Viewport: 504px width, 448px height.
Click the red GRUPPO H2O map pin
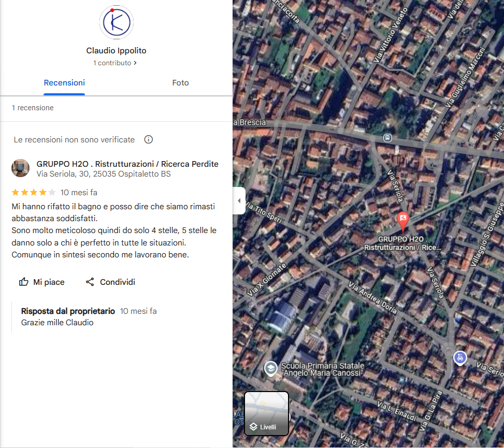[x=403, y=222]
